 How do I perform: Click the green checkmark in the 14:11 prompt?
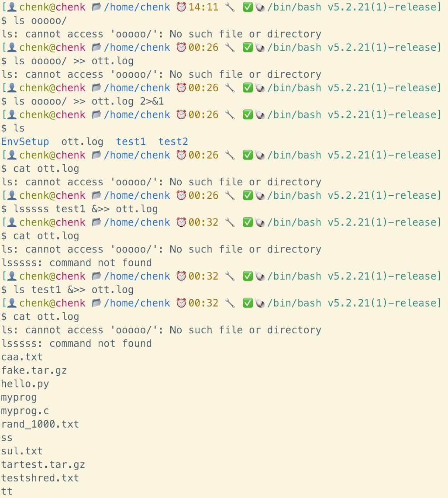click(248, 7)
